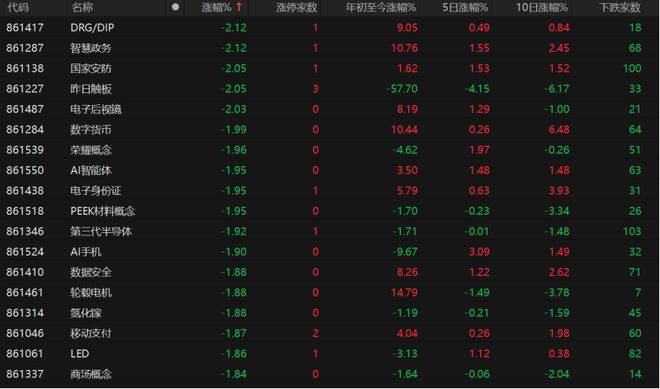This screenshot has height=389, width=660.
Task: Select the 国家安防 sector name
Action: [91, 68]
